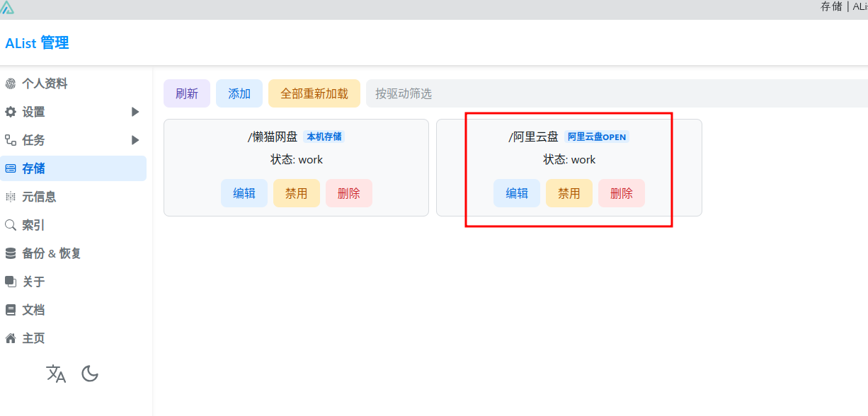Open 备份 & 恢复 in the sidebar
868x416 pixels.
click(x=73, y=253)
